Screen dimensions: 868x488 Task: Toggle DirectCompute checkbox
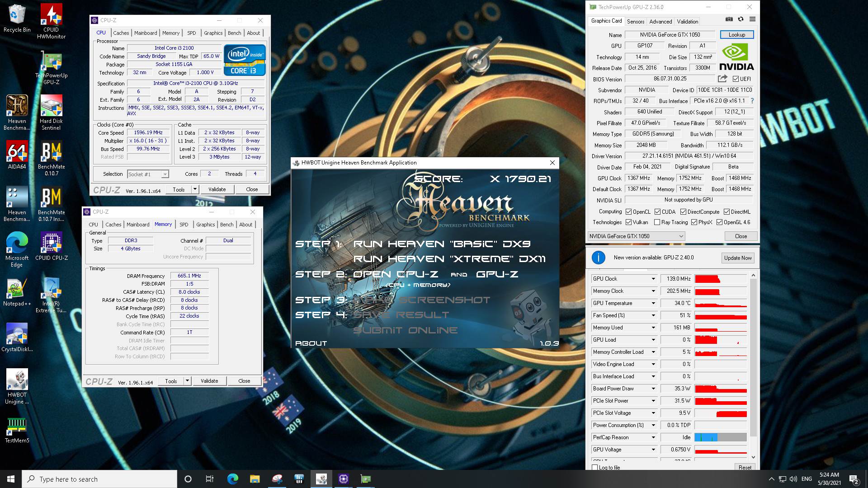[x=683, y=212]
